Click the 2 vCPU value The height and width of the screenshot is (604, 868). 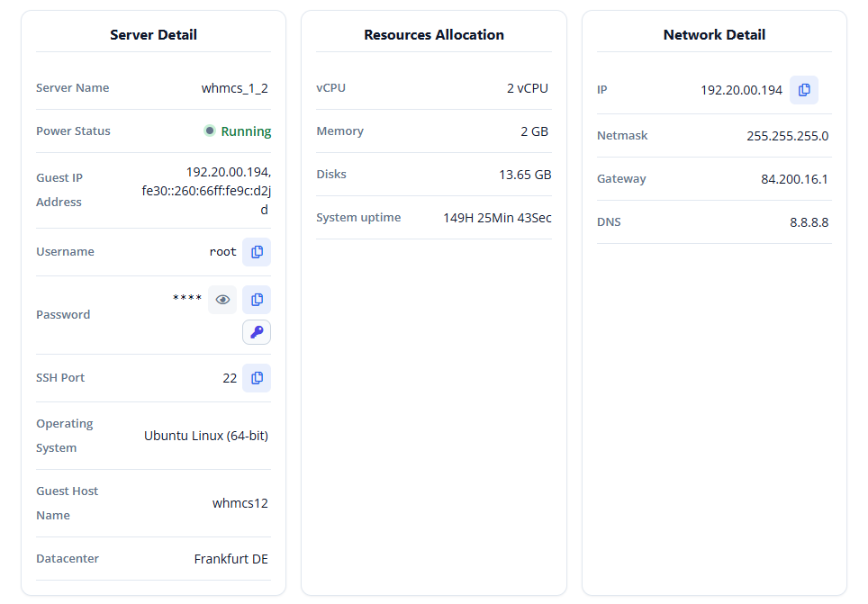(528, 88)
